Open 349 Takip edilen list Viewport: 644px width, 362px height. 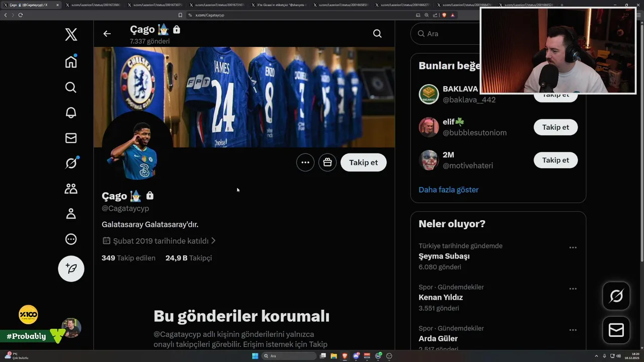(x=128, y=258)
